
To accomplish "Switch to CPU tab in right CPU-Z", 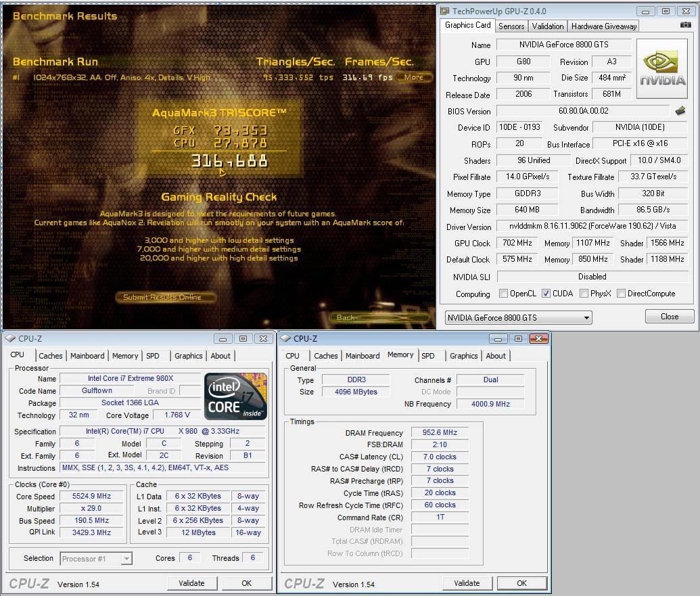I will click(x=292, y=356).
